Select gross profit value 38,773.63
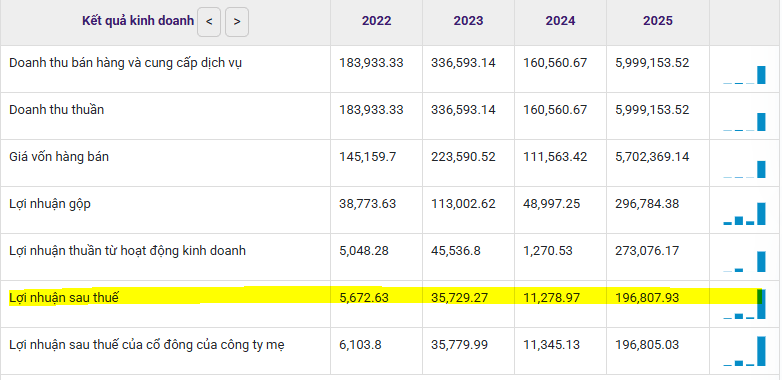 tap(368, 204)
